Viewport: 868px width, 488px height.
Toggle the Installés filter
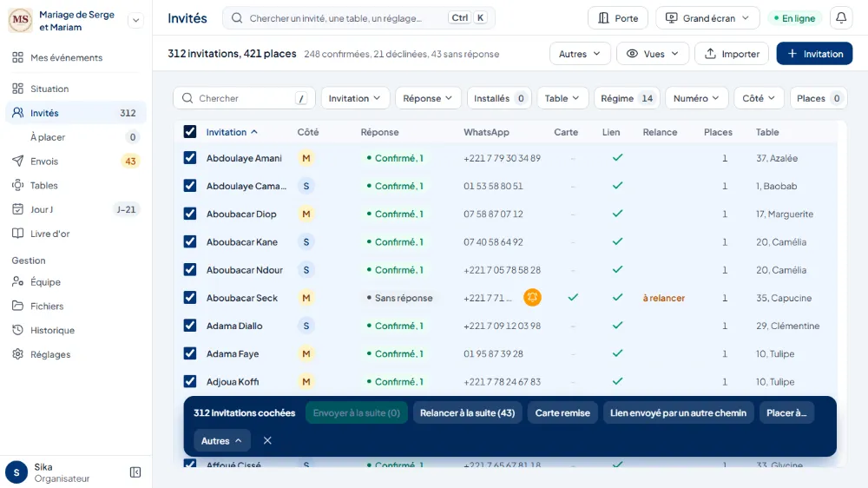coord(499,98)
